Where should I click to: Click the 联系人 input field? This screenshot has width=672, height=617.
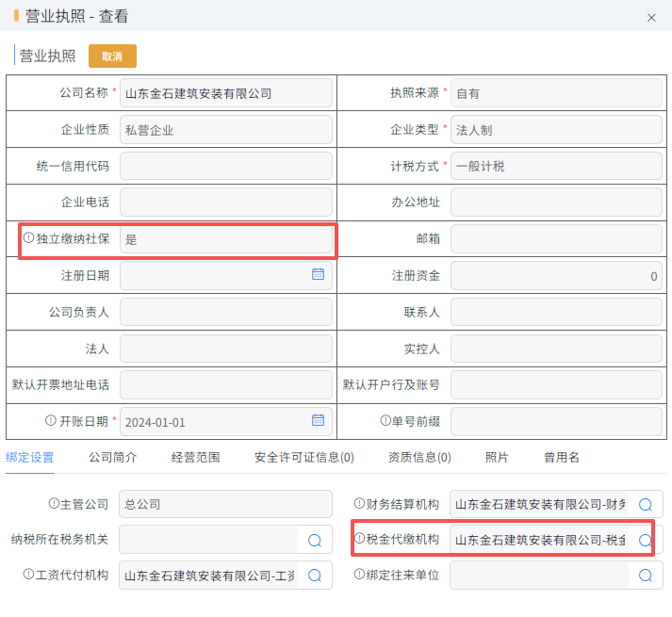pyautogui.click(x=556, y=312)
